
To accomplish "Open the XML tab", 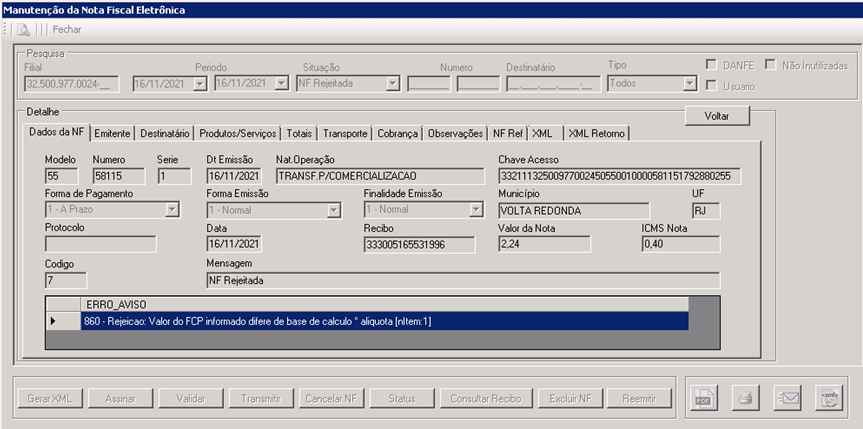I will click(x=545, y=133).
